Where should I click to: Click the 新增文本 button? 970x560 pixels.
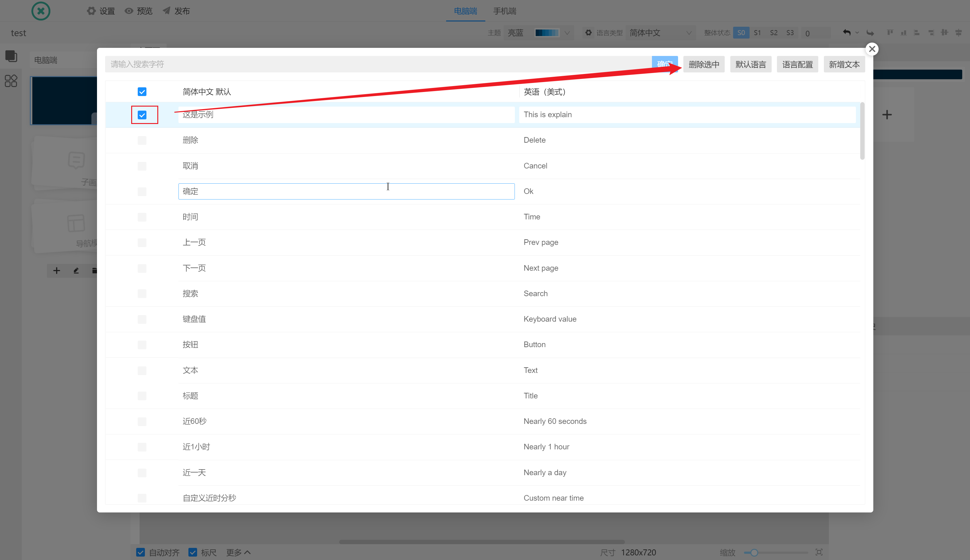pos(844,64)
